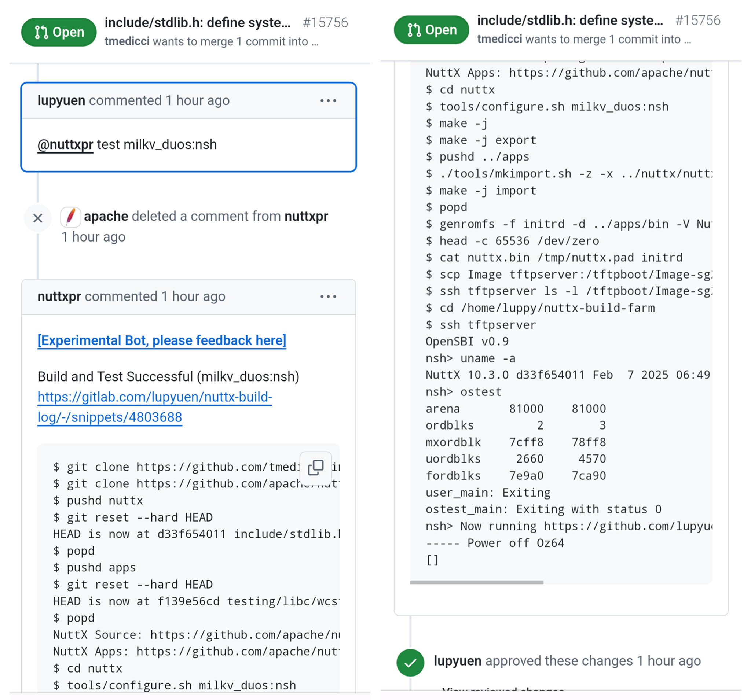Open the Experimental Bot feedback link
This screenshot has width=751, height=700.
(x=162, y=340)
